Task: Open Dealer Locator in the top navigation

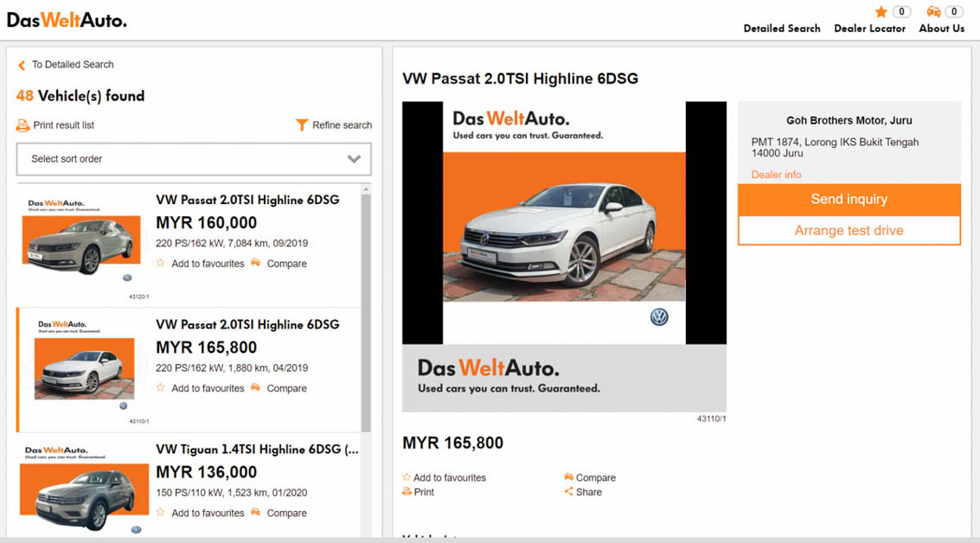Action: pyautogui.click(x=869, y=29)
